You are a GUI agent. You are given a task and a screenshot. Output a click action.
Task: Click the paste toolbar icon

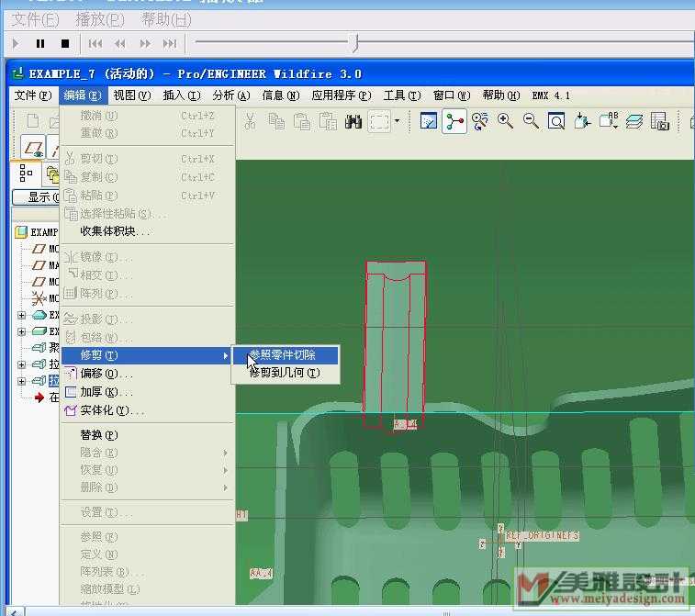point(302,121)
